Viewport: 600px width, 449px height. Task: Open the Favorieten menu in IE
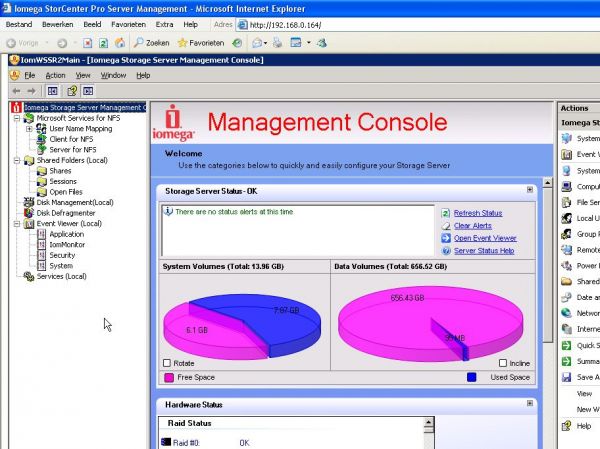(128, 24)
